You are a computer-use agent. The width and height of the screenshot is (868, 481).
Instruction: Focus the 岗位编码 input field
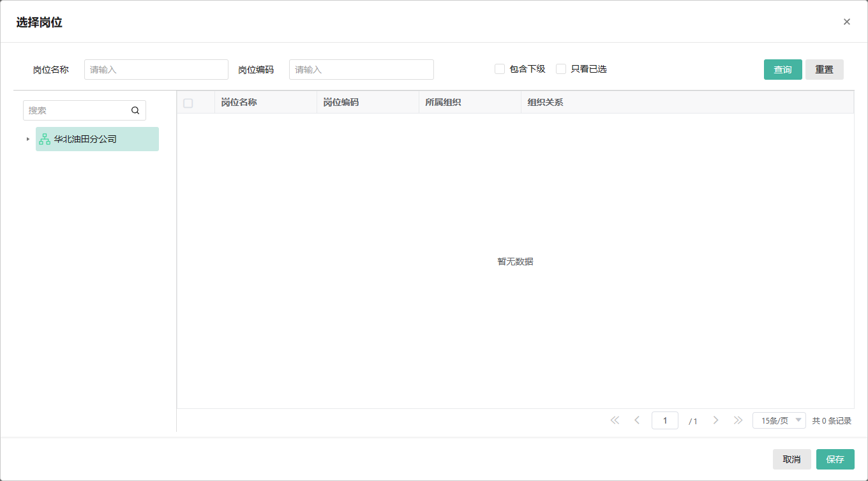[x=361, y=70]
